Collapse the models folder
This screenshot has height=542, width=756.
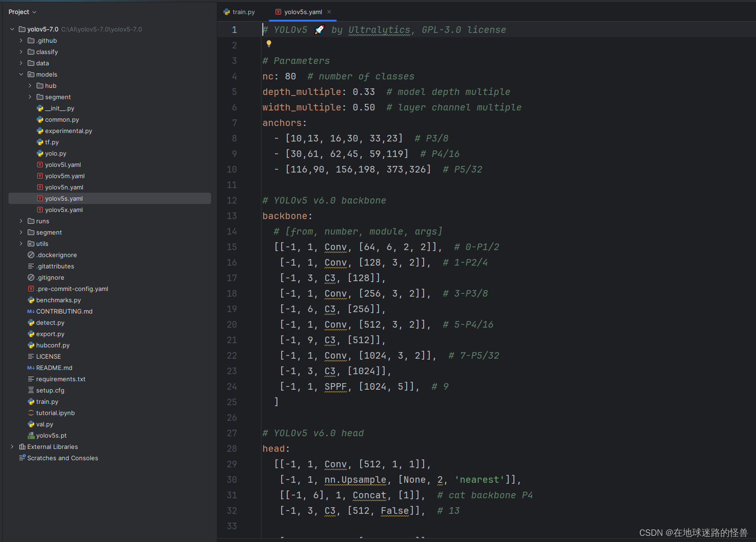[21, 74]
